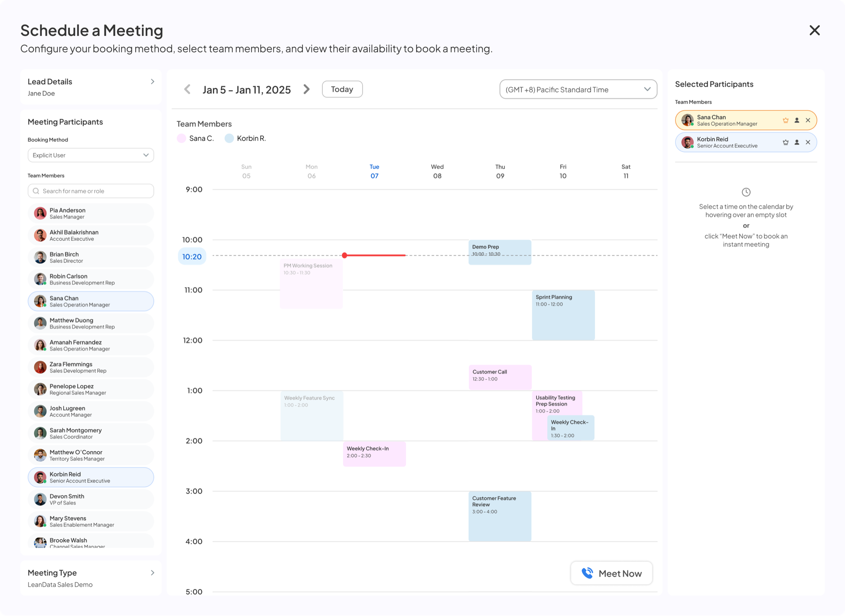This screenshot has height=616, width=845.
Task: Remove Korbin Reid from selected participants
Action: (808, 142)
